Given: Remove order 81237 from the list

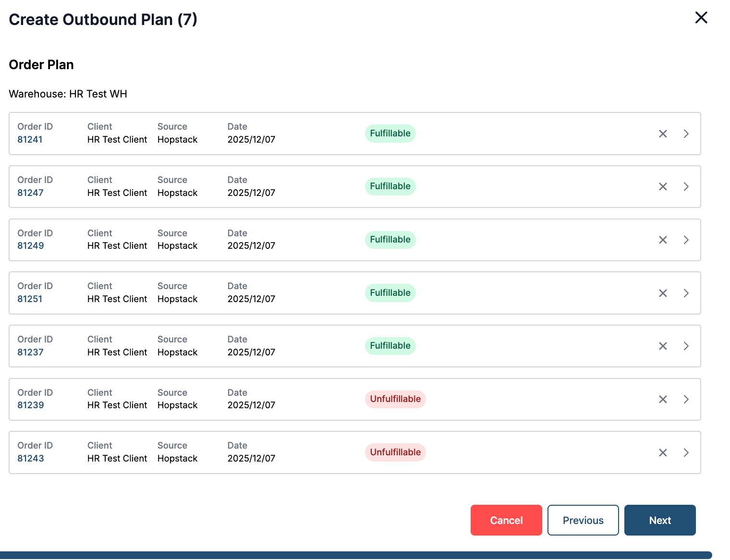Looking at the screenshot, I should pos(663,346).
